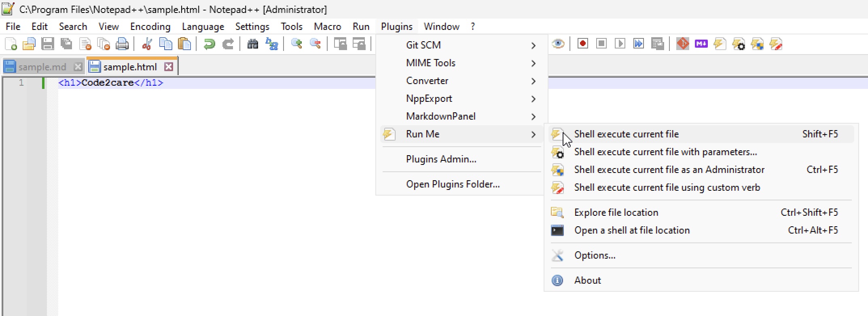Click the Paste clipboard icon
The height and width of the screenshot is (316, 868).
click(x=184, y=44)
